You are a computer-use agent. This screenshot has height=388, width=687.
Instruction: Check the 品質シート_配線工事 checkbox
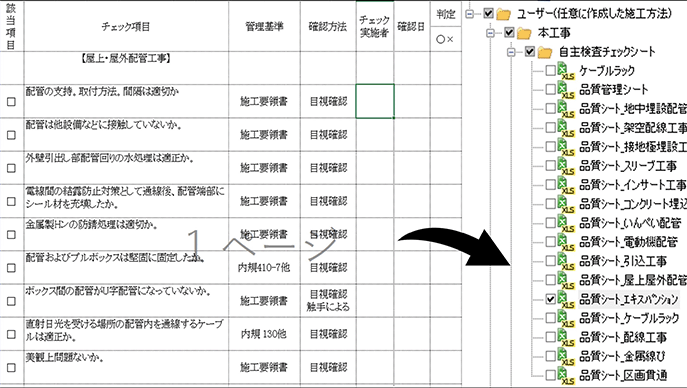(x=550, y=337)
